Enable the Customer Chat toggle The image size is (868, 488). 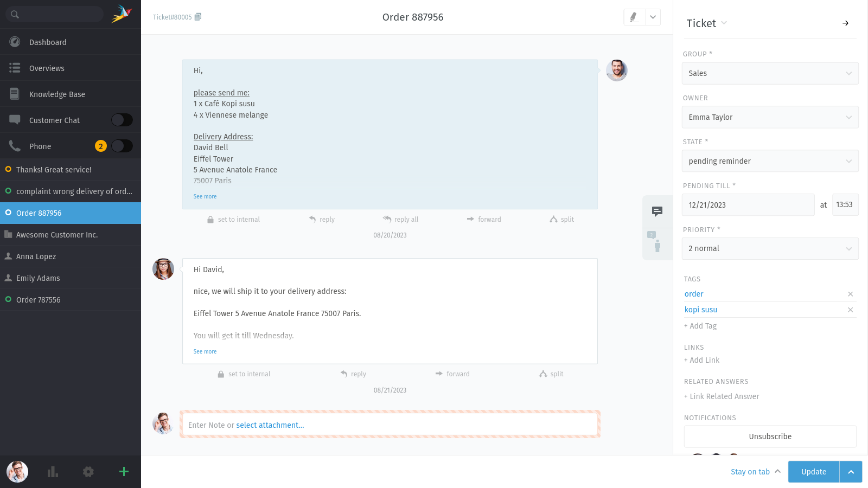click(122, 119)
